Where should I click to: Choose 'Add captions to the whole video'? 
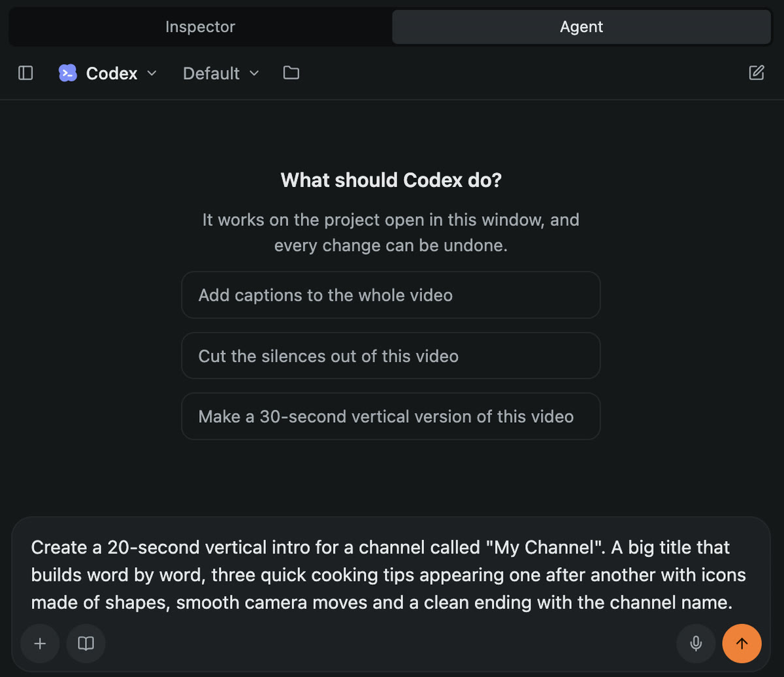[391, 295]
